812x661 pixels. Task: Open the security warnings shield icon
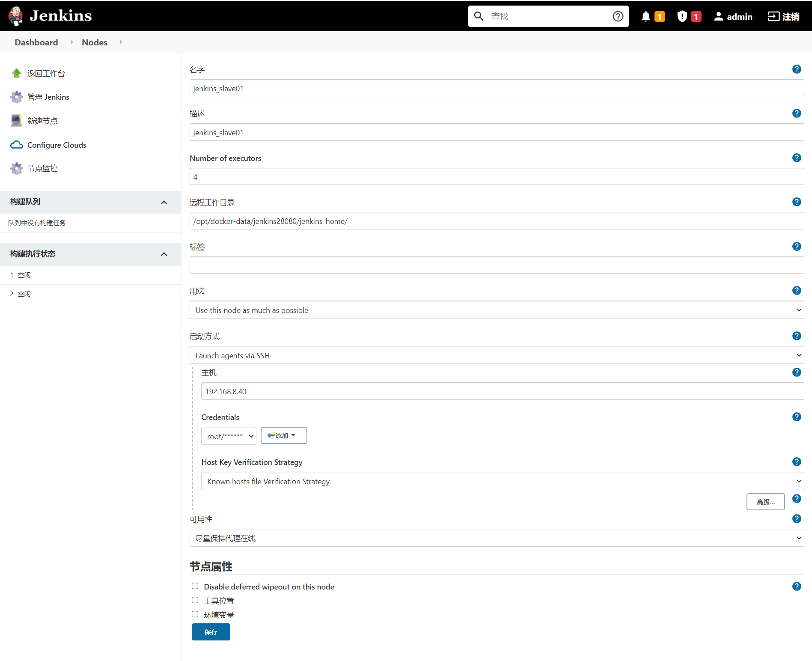pos(682,16)
